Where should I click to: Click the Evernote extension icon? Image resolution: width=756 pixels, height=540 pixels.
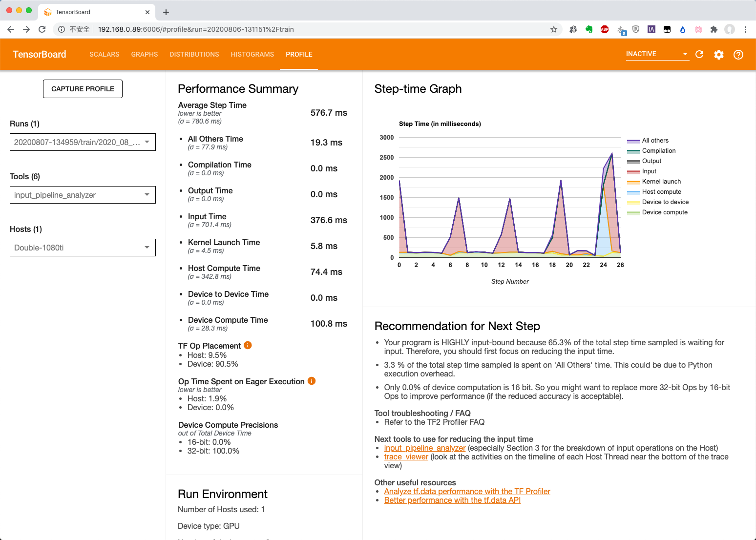pyautogui.click(x=589, y=29)
